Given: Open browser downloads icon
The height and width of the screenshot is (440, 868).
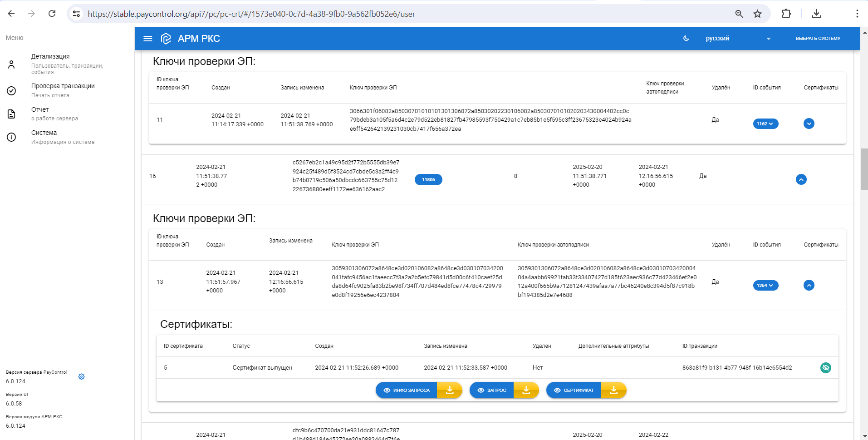Looking at the screenshot, I should tap(816, 14).
